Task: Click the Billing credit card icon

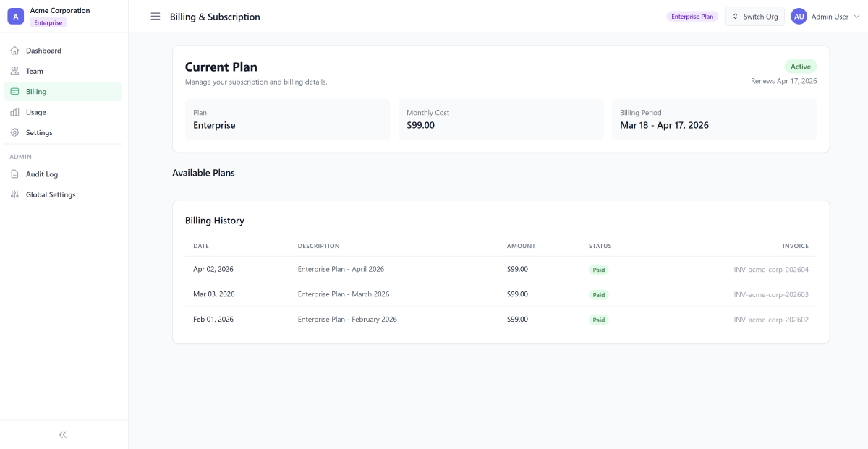Action: point(15,92)
